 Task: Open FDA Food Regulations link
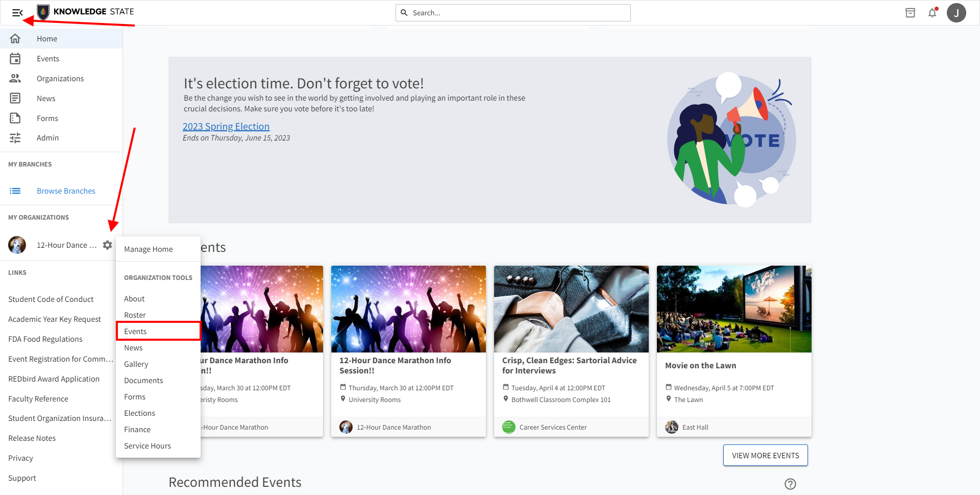click(x=45, y=339)
